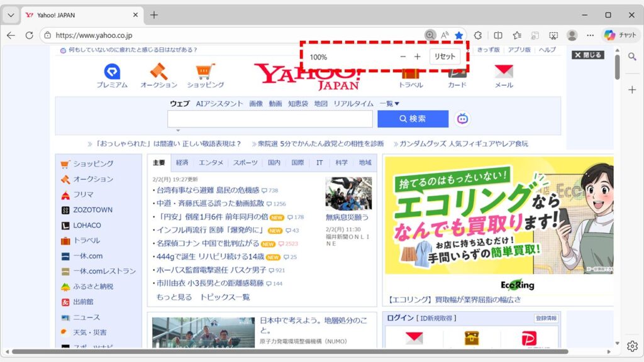The width and height of the screenshot is (644, 362).
Task: Open the browser profile menu
Action: 571,35
